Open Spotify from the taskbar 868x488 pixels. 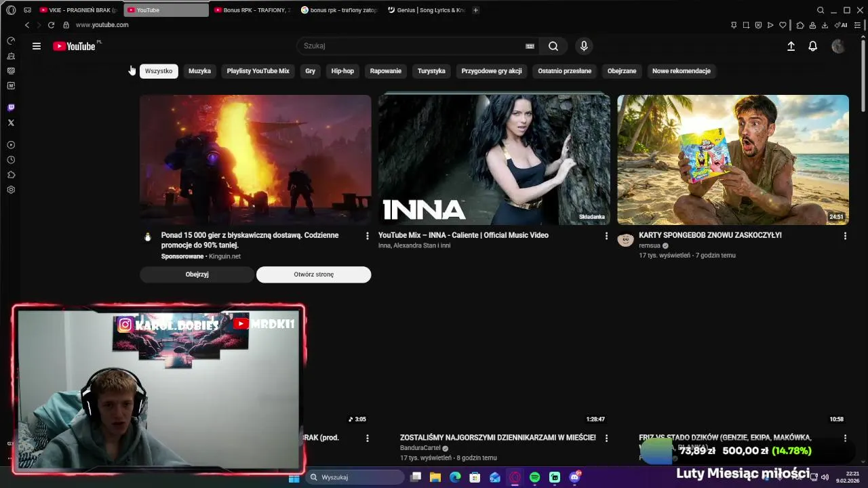[534, 477]
